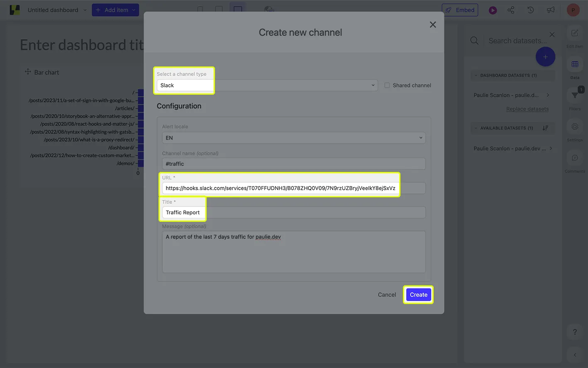Click the Title field reading Traffic Report

point(294,212)
